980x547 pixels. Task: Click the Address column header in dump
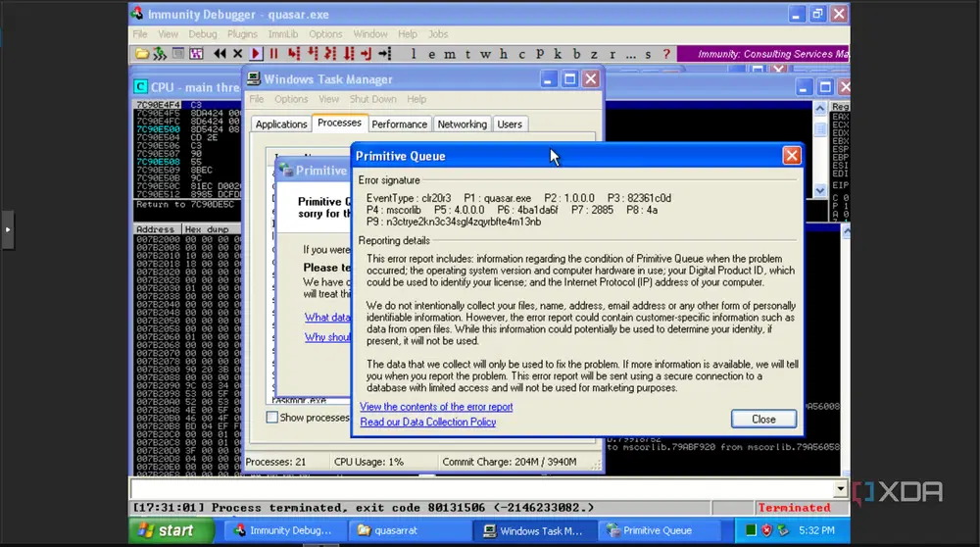tap(156, 229)
